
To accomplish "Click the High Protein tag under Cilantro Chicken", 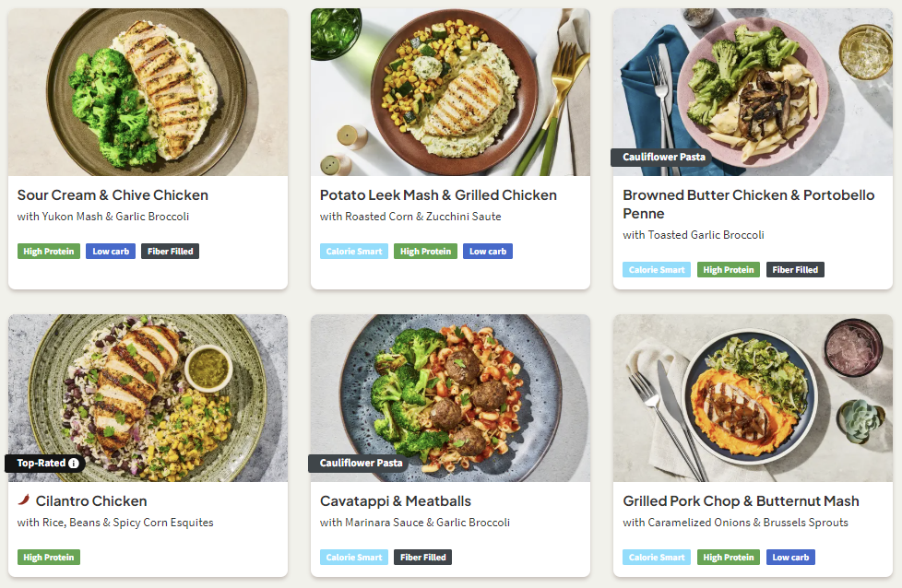I will tap(49, 557).
